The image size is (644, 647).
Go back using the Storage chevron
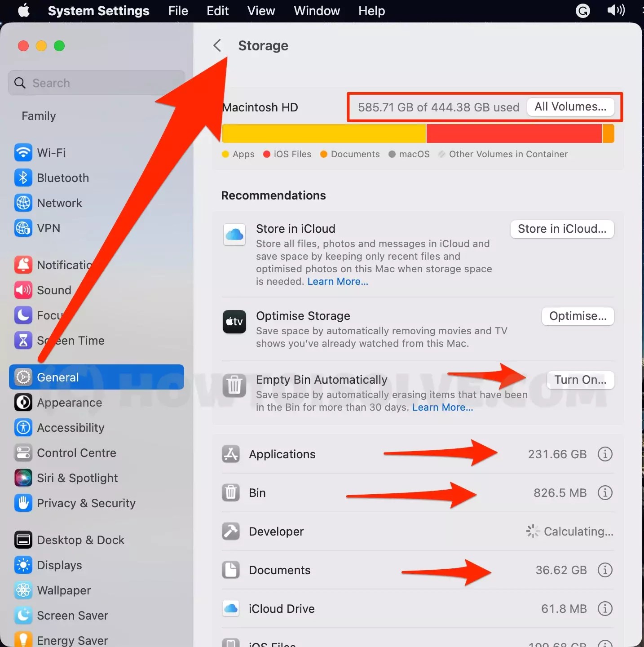[x=217, y=45]
